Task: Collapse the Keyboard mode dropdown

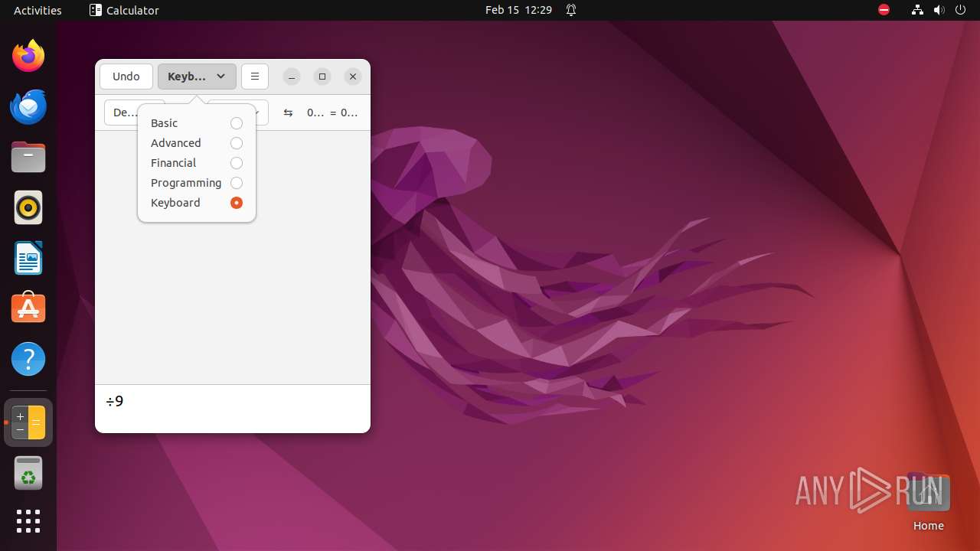Action: 197,77
